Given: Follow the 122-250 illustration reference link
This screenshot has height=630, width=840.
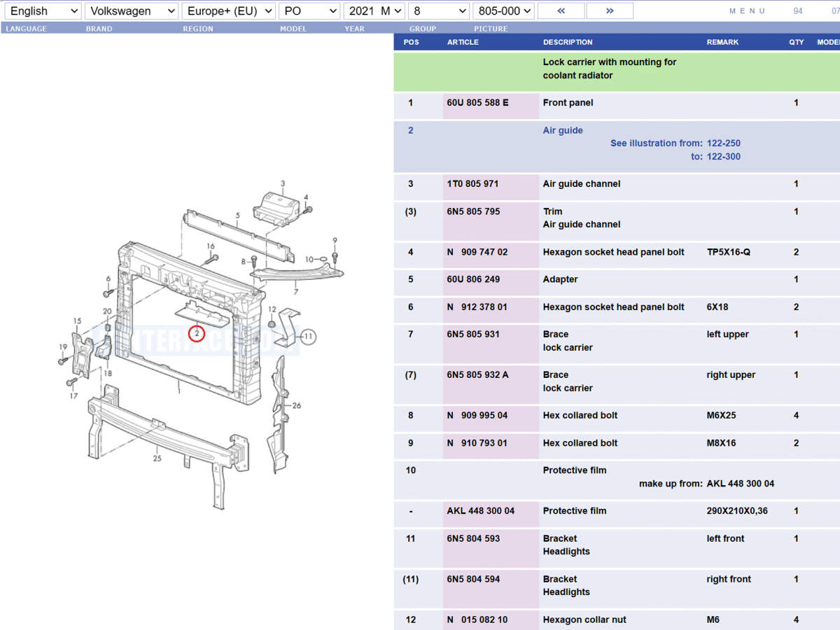Looking at the screenshot, I should [x=724, y=143].
